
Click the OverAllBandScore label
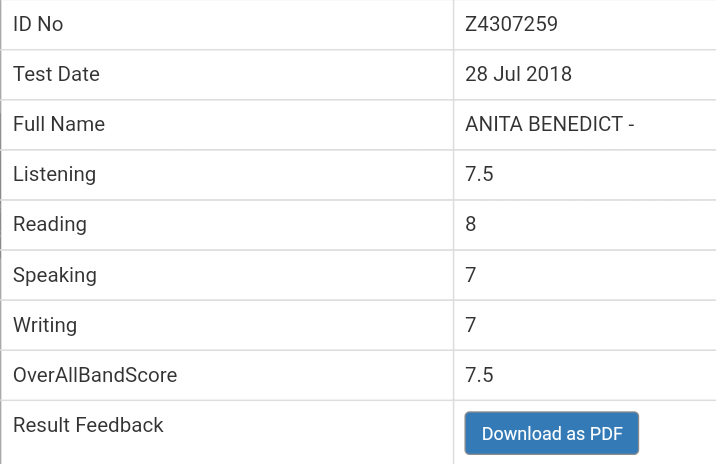95,375
